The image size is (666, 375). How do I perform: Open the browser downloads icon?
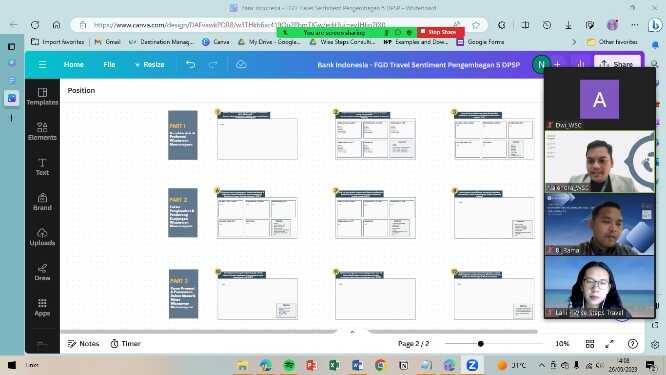(x=568, y=25)
